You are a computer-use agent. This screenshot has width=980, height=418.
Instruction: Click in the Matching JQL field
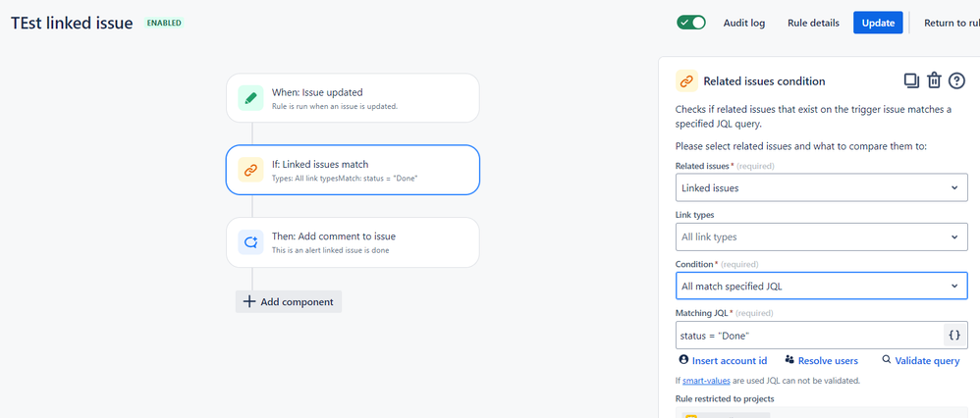(805, 336)
